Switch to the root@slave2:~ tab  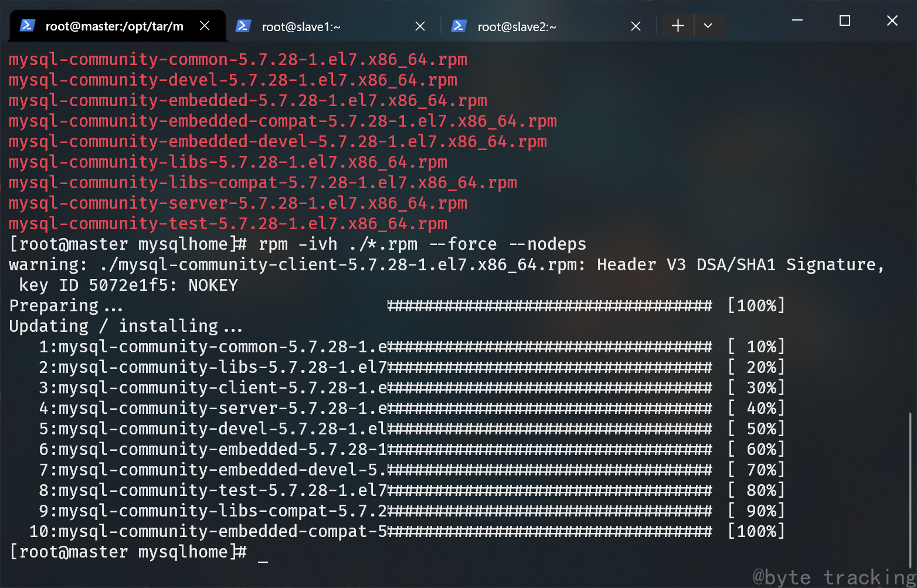coord(548,26)
